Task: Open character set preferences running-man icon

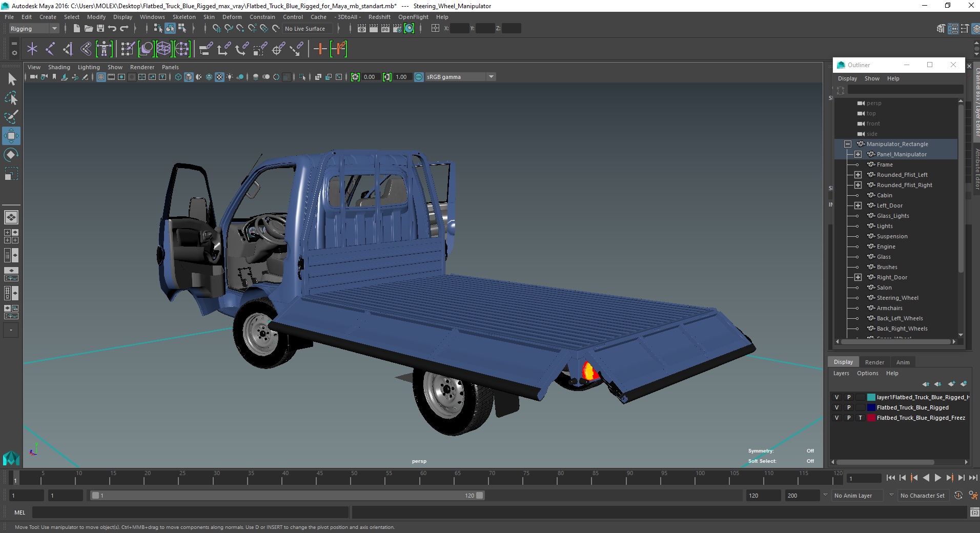Action: click(x=973, y=495)
